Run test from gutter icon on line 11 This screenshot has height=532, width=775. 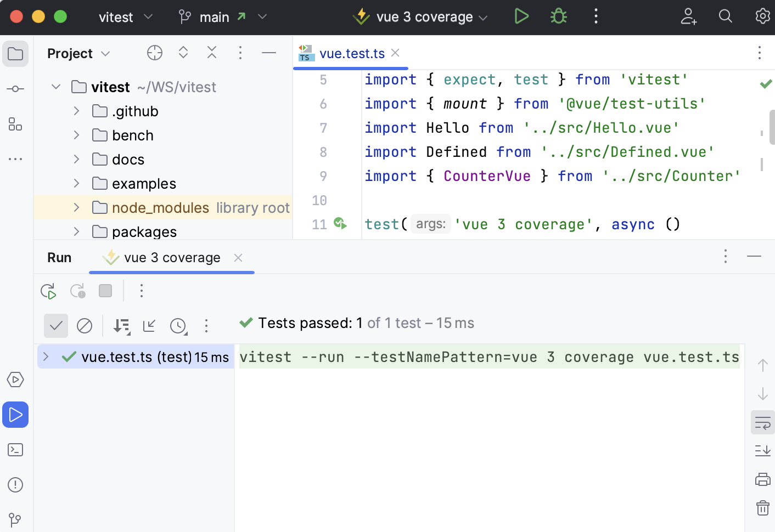[x=340, y=223]
